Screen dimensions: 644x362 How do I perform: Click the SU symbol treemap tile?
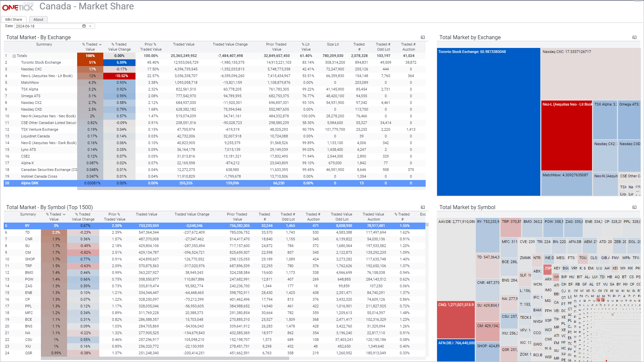click(488, 311)
